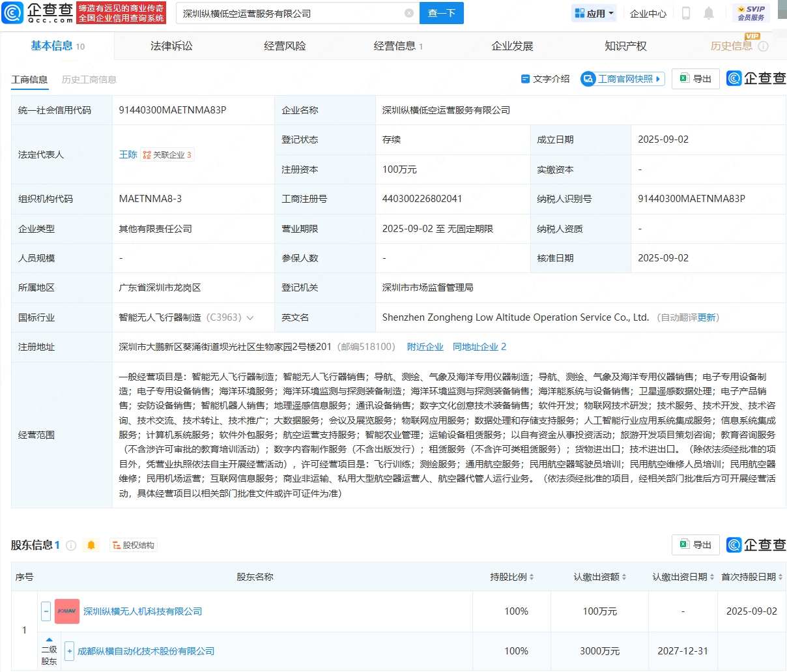Switch to the 知识产权 tab

point(625,46)
